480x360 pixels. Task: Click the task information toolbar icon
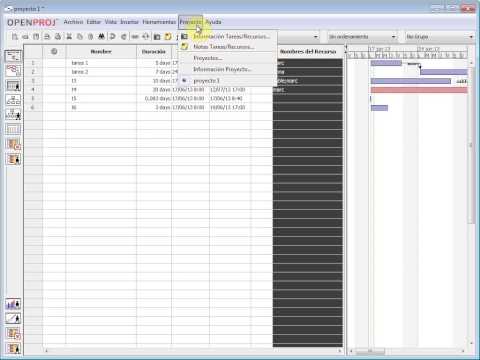157,36
